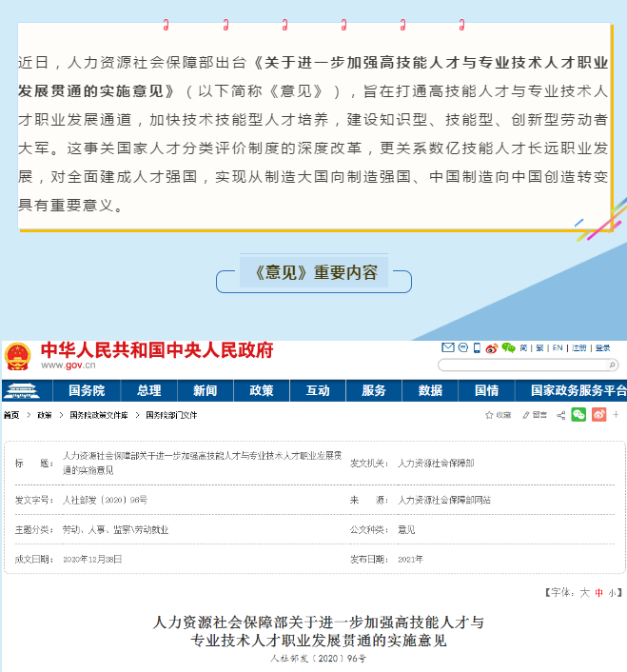Switch language to EN
Image resolution: width=627 pixels, height=672 pixels.
pos(558,348)
